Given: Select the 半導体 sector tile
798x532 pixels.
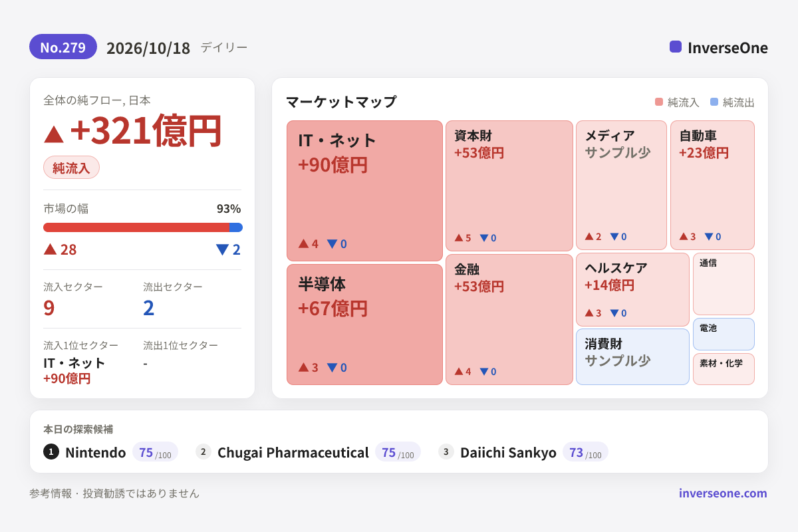Looking at the screenshot, I should tap(364, 325).
